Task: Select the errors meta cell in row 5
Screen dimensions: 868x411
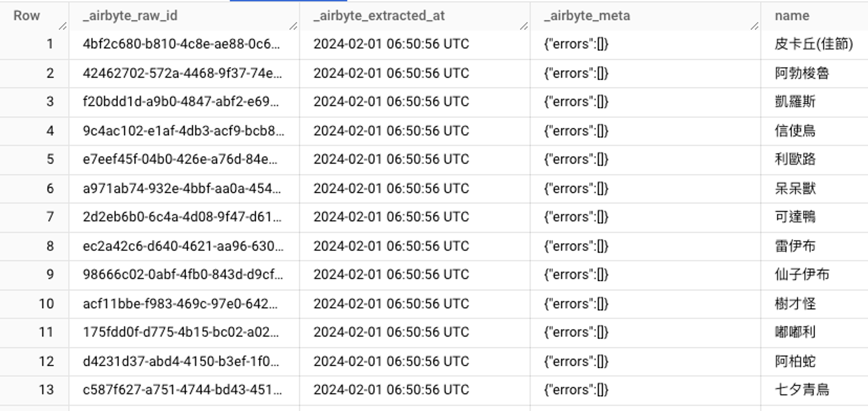Action: click(576, 159)
